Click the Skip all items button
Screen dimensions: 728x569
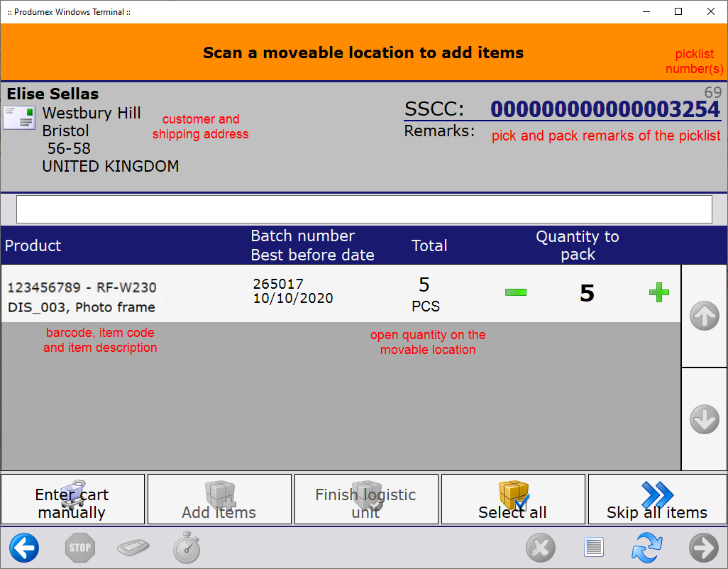click(x=657, y=499)
